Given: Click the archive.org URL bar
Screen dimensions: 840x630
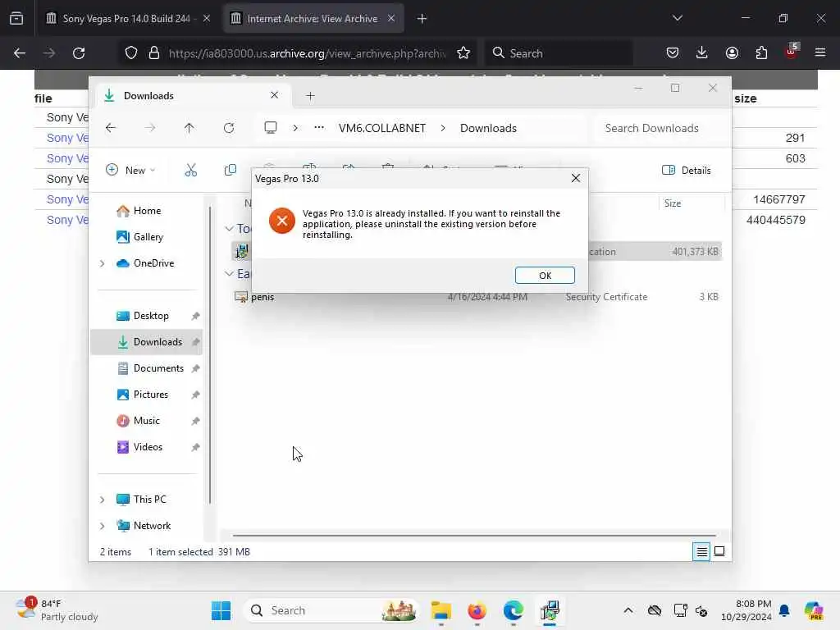Looking at the screenshot, I should click(307, 53).
